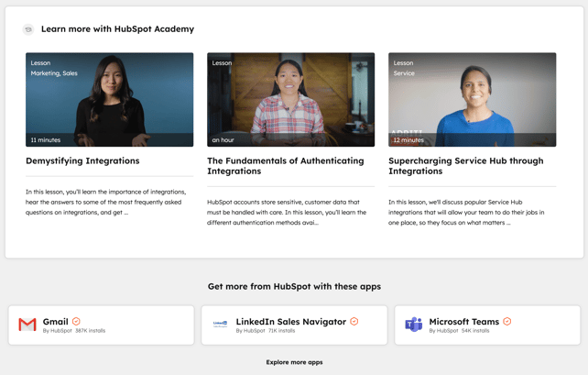Click the Get more from HubSpot heading

click(294, 286)
